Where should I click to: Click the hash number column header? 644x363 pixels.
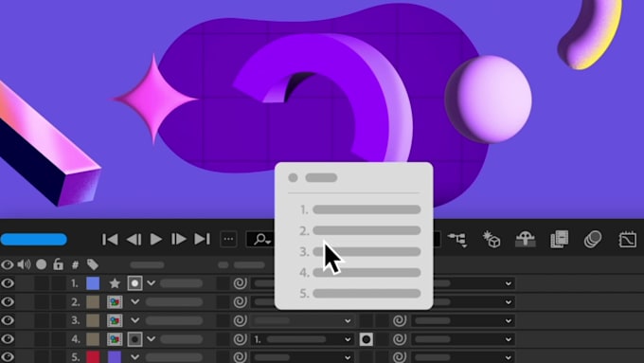click(75, 264)
